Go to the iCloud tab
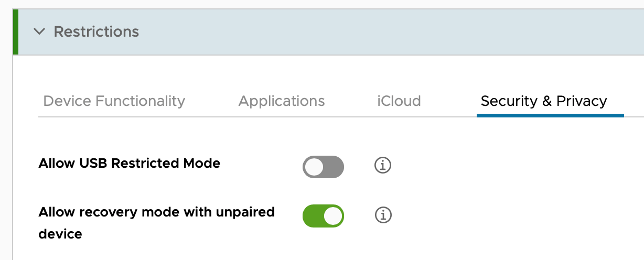Screen dimensions: 644x260 tap(399, 101)
